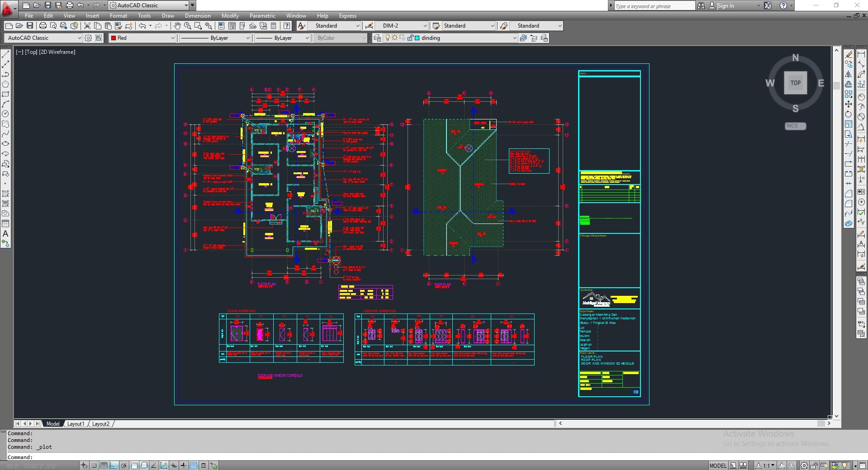Click the TOP face of the ViewCube

(795, 83)
